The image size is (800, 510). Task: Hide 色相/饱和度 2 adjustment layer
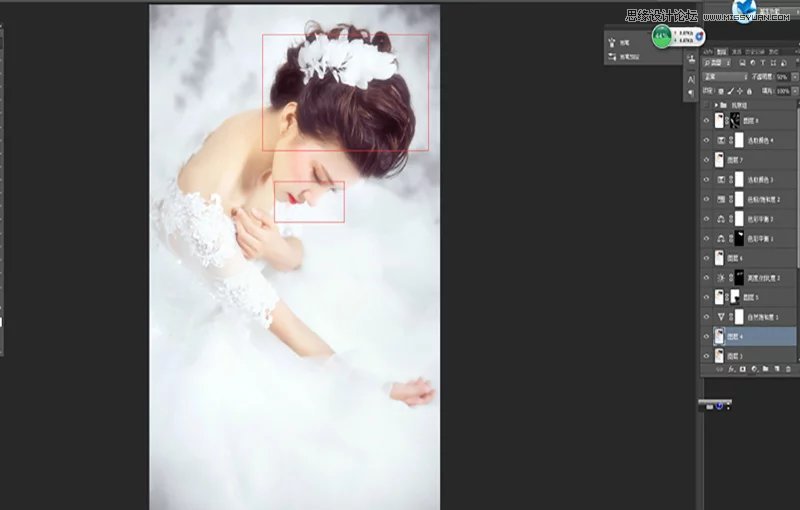point(707,199)
